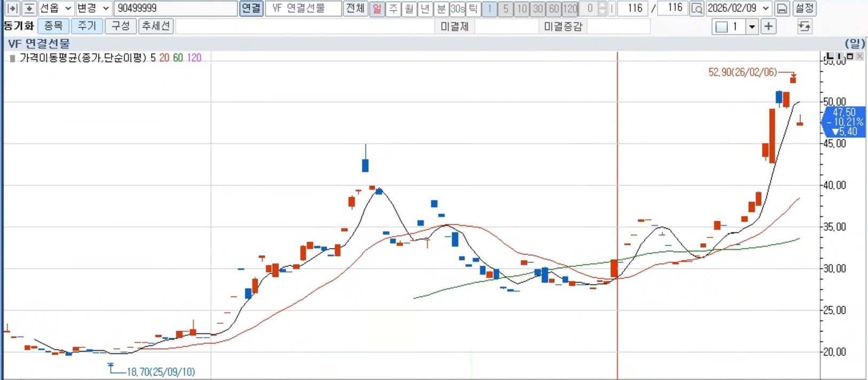Viewport: 868px width, 380px height.
Task: Click the 전체 button
Action: coord(355,9)
